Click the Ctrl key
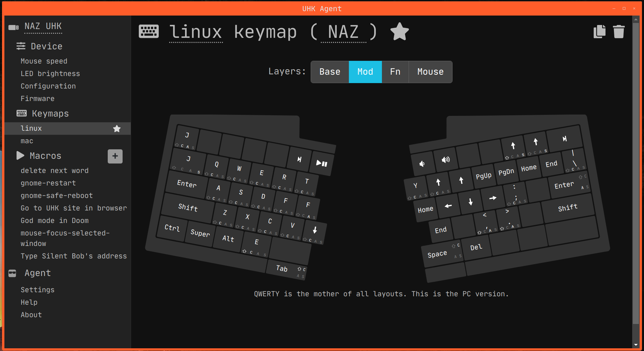This screenshot has width=644, height=351. tap(172, 228)
